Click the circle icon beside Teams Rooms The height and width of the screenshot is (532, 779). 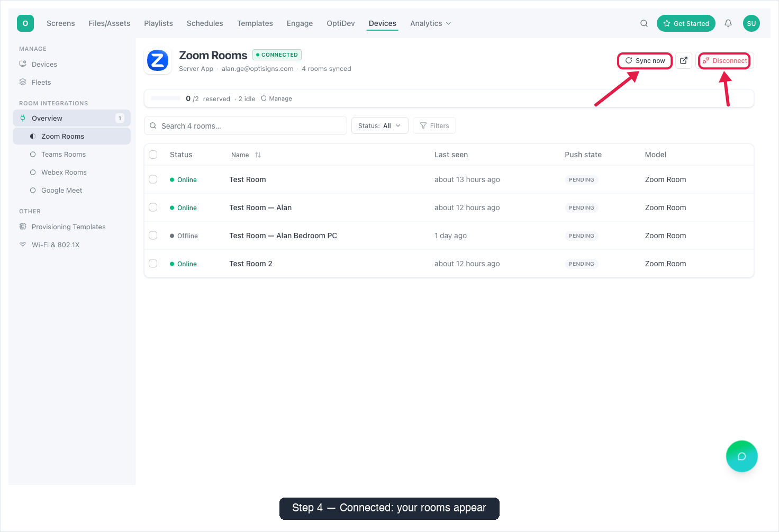click(33, 154)
